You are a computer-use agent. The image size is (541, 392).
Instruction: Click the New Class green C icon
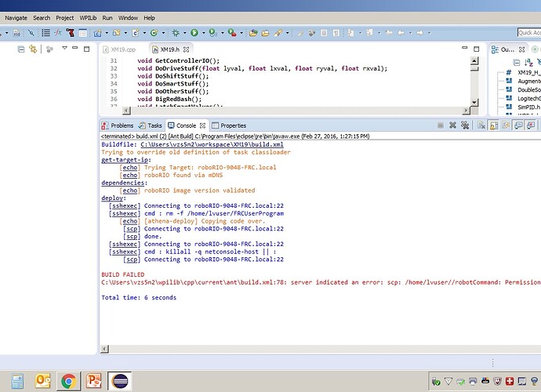(x=154, y=33)
